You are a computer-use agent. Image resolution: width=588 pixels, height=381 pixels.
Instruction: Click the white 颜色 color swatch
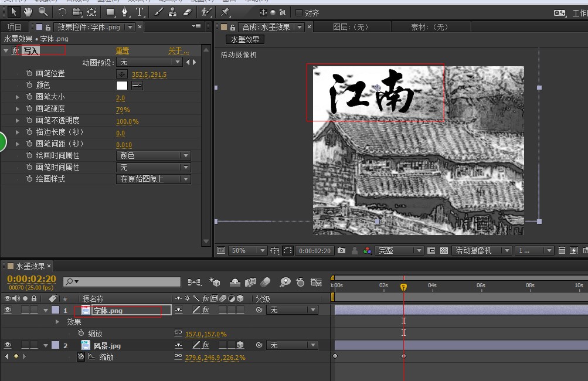(x=122, y=86)
